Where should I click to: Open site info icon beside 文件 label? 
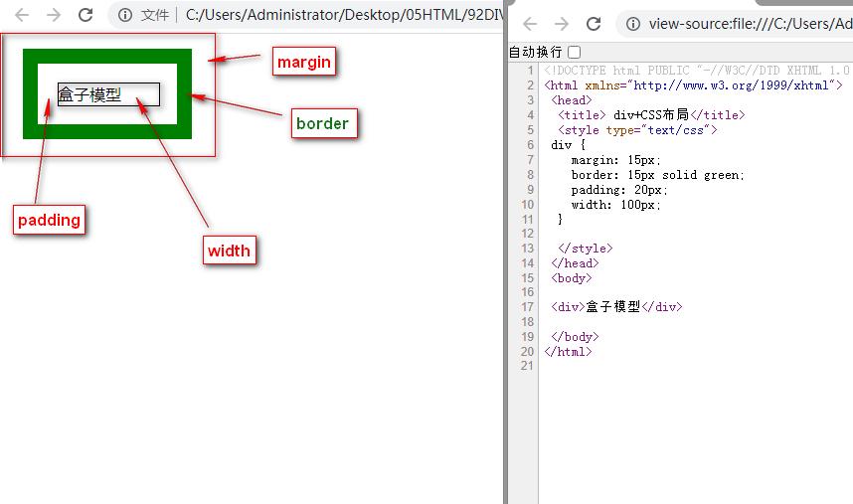click(125, 15)
